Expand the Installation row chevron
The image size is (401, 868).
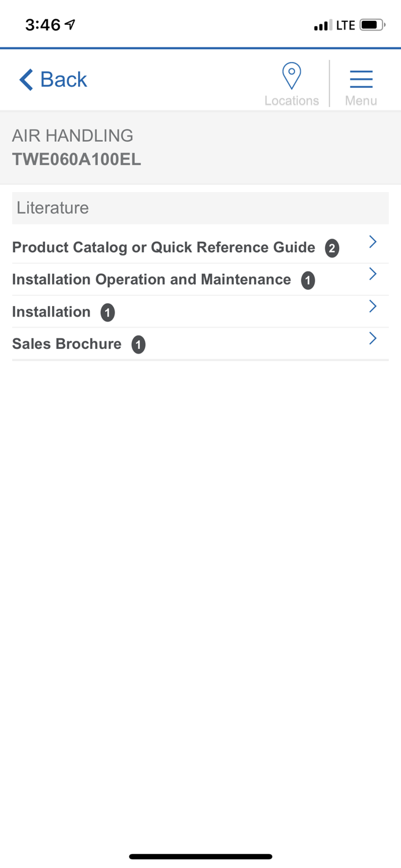pos(373,306)
